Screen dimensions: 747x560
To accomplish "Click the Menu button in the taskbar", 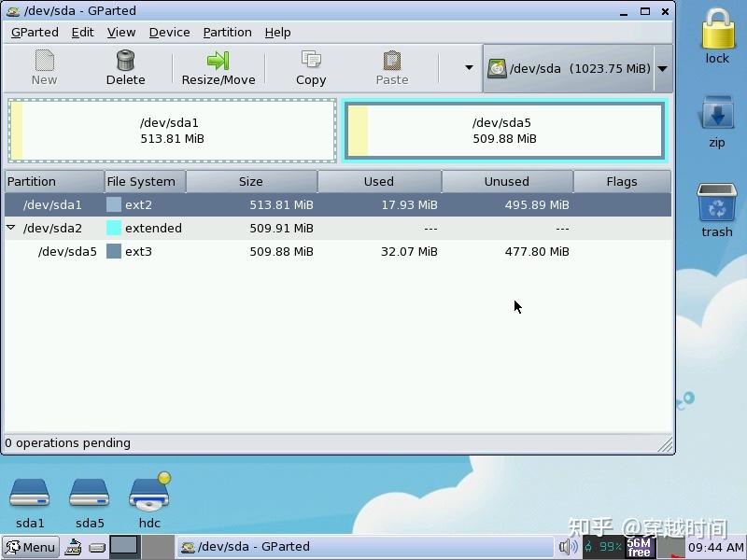I will (x=30, y=547).
